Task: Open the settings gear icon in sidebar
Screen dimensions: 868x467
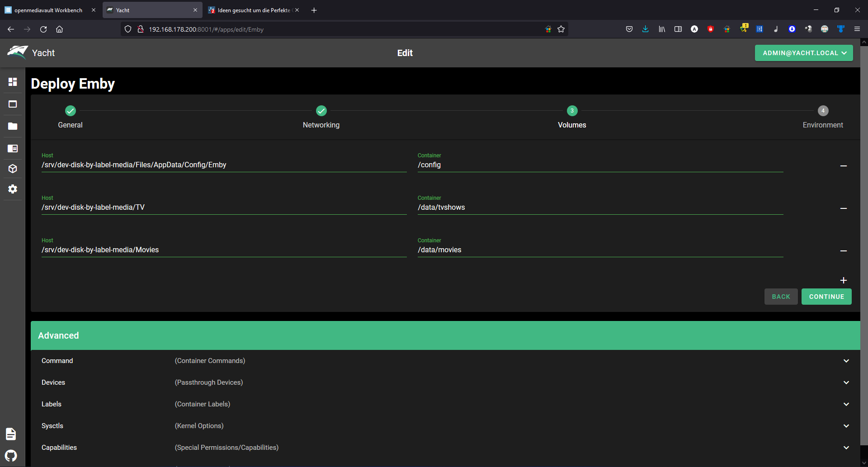Action: pos(13,189)
